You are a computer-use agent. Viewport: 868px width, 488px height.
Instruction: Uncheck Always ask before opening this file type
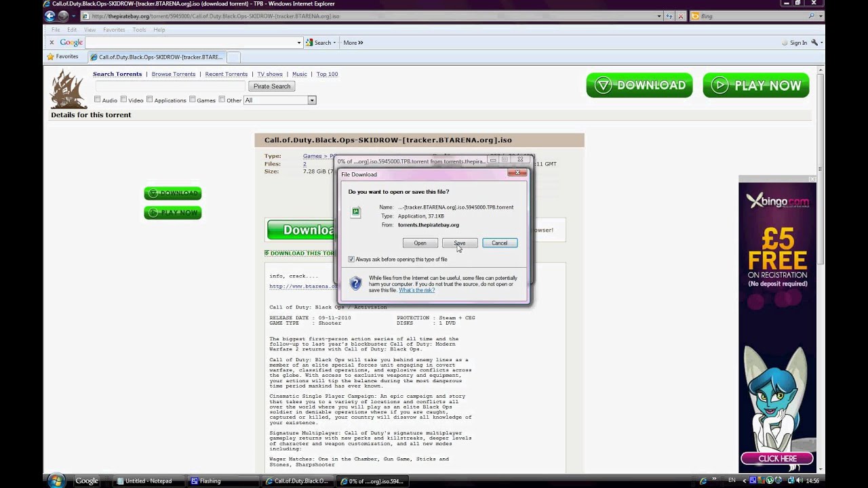351,260
